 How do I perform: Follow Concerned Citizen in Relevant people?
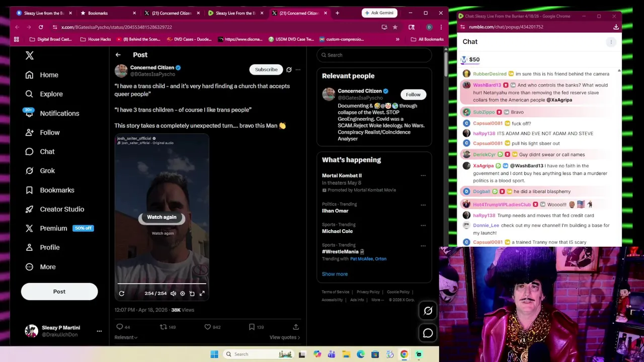pos(413,95)
